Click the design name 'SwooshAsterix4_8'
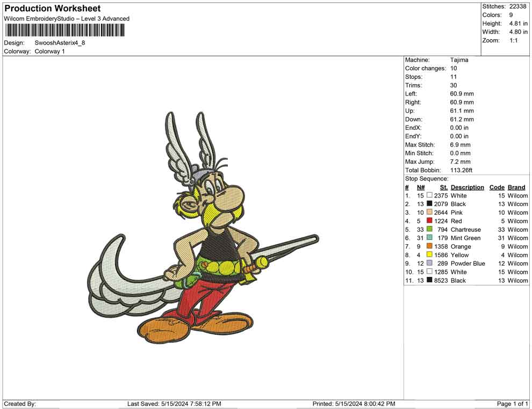532x409 pixels. click(x=60, y=43)
